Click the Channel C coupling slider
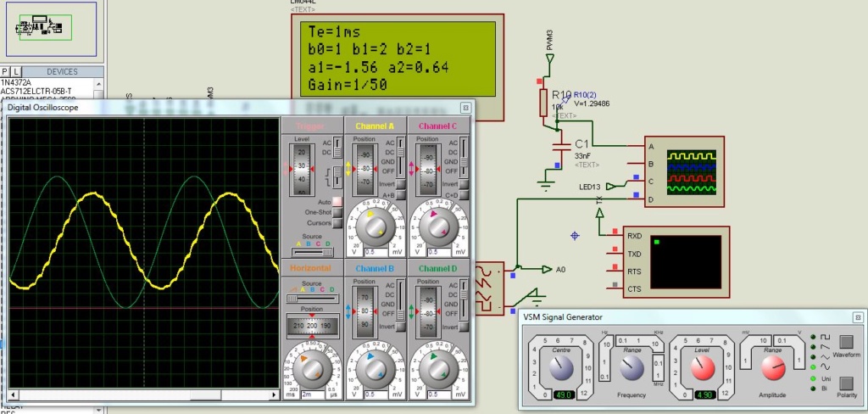 [x=464, y=157]
